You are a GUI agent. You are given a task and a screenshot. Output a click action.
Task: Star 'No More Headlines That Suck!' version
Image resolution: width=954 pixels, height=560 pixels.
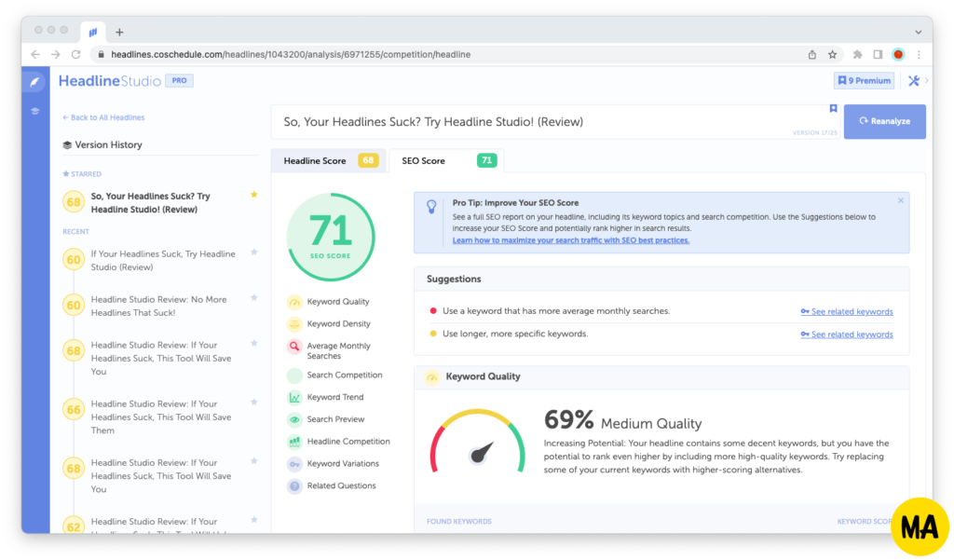(254, 297)
